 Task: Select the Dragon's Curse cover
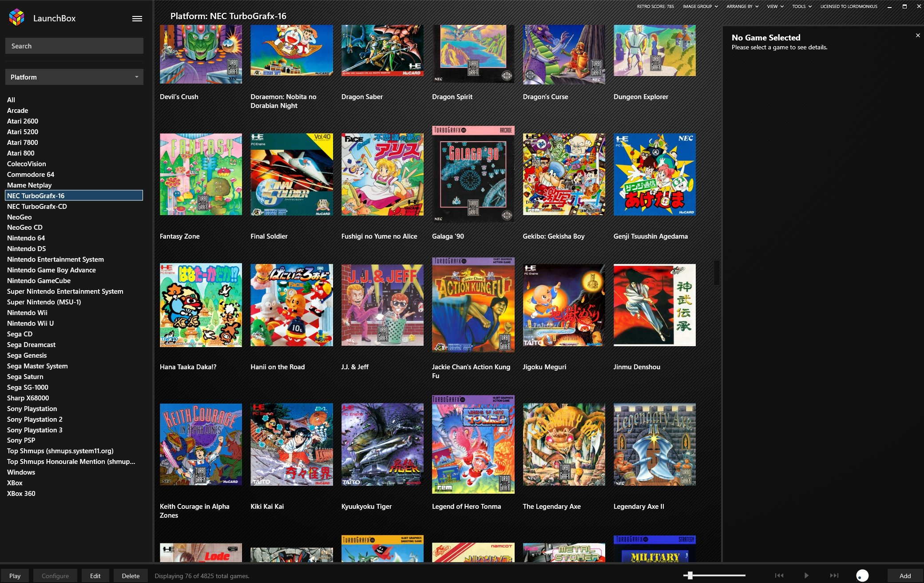(564, 54)
